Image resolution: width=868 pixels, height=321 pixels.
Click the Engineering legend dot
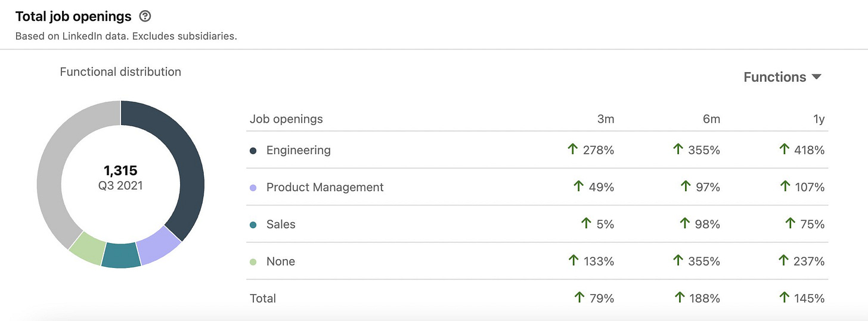(253, 151)
